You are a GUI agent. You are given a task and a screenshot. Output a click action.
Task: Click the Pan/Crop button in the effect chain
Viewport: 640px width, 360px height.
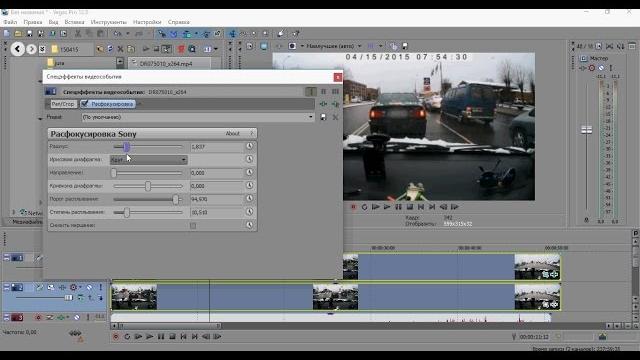(63, 104)
